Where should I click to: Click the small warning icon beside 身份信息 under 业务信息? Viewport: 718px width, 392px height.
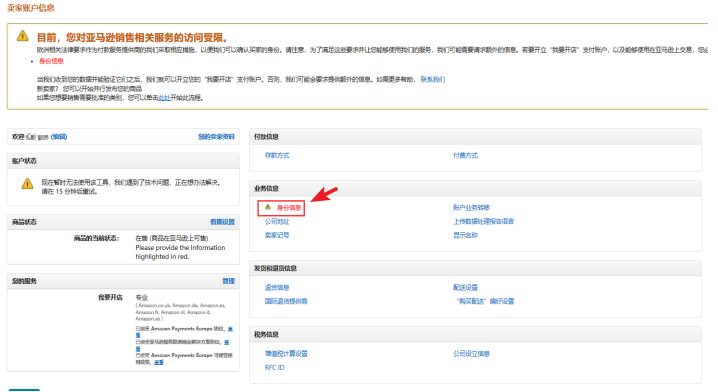pos(268,207)
